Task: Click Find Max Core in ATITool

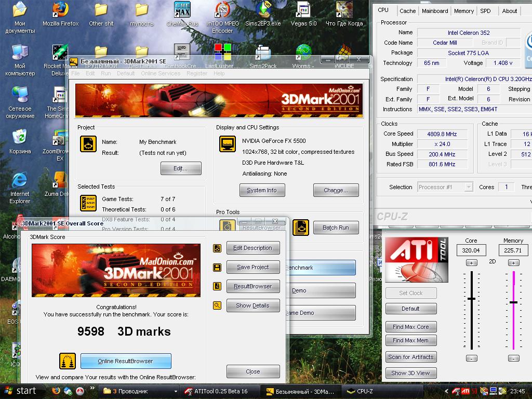Action: pyautogui.click(x=411, y=327)
